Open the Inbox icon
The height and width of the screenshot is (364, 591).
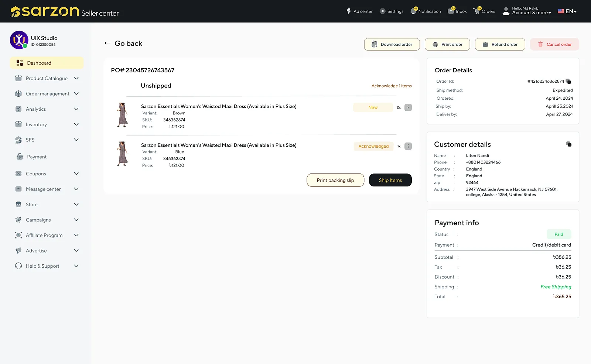pyautogui.click(x=451, y=11)
